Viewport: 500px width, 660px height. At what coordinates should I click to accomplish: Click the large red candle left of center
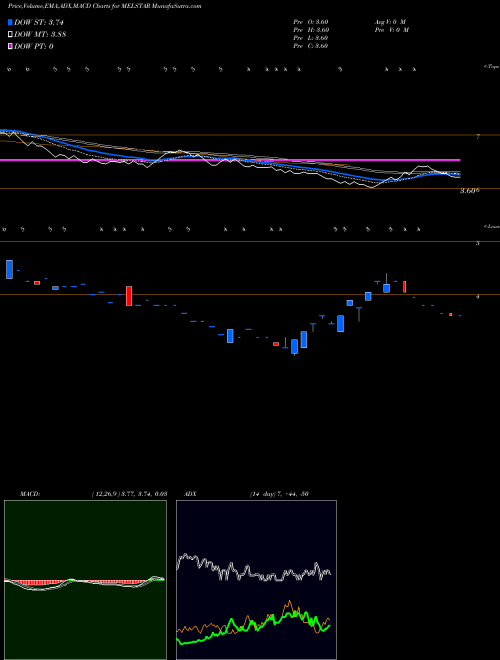point(129,295)
